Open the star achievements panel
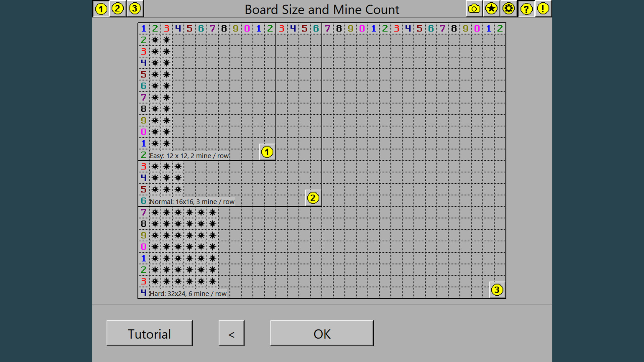 (x=491, y=9)
